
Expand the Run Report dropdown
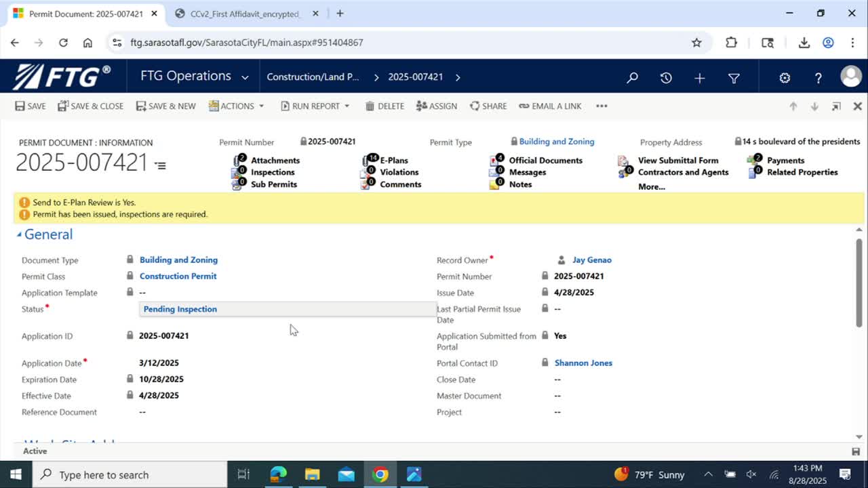[x=315, y=106]
